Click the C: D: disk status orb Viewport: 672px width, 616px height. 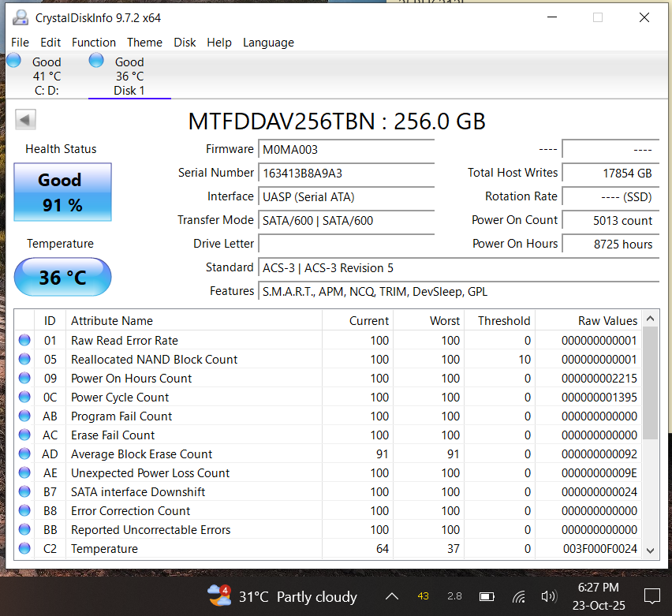[13, 61]
